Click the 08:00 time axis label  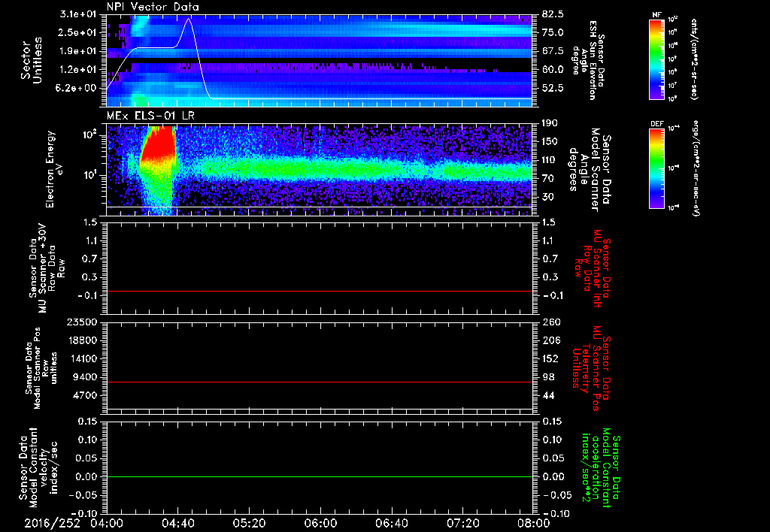pos(534,524)
